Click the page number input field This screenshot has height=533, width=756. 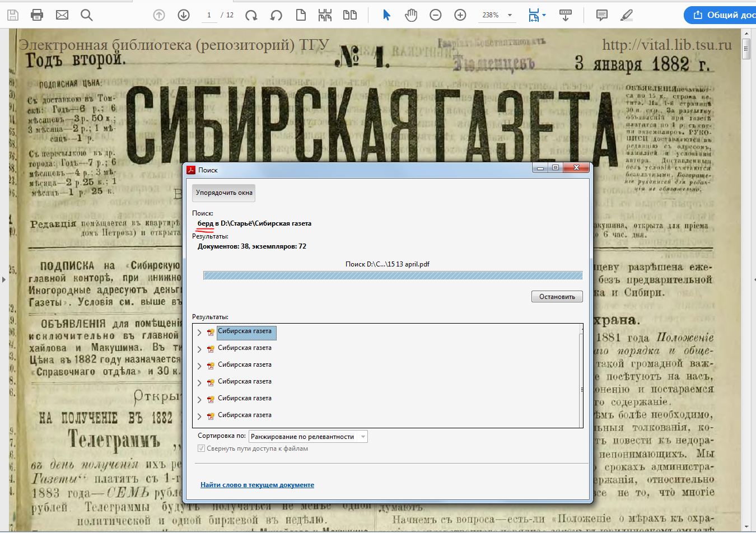[x=209, y=15]
